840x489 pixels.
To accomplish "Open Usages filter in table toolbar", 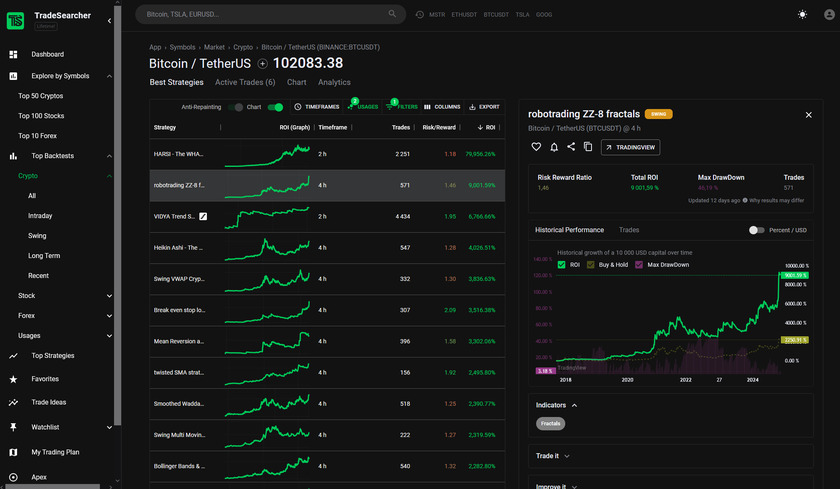I will click(x=363, y=107).
